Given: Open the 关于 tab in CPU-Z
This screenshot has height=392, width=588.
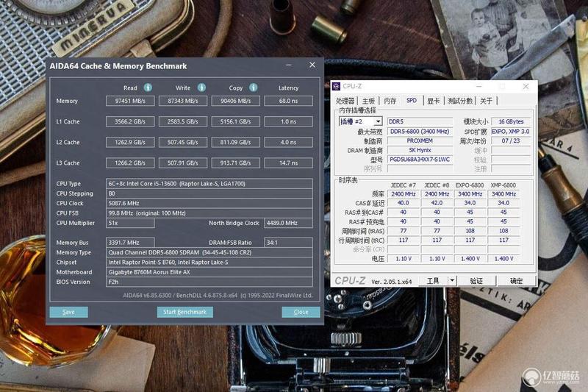Looking at the screenshot, I should 486,101.
